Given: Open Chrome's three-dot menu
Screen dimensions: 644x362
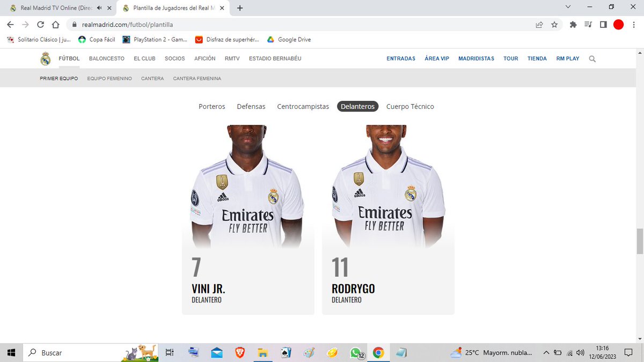Looking at the screenshot, I should [x=633, y=25].
